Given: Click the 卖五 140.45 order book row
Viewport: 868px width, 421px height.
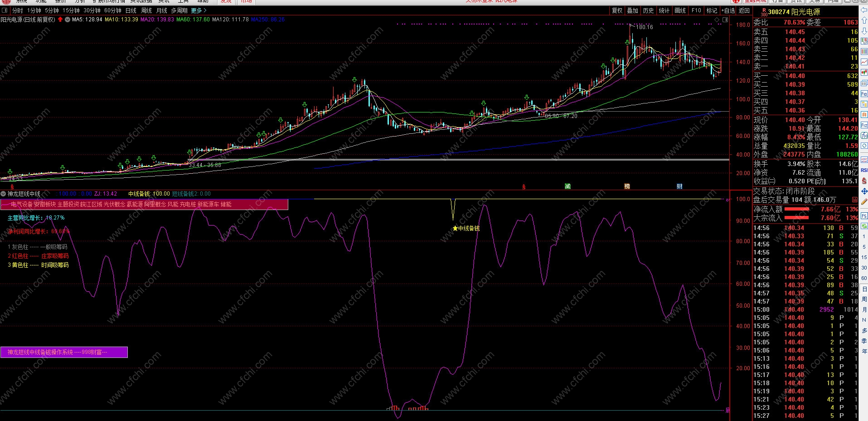Looking at the screenshot, I should point(806,32).
